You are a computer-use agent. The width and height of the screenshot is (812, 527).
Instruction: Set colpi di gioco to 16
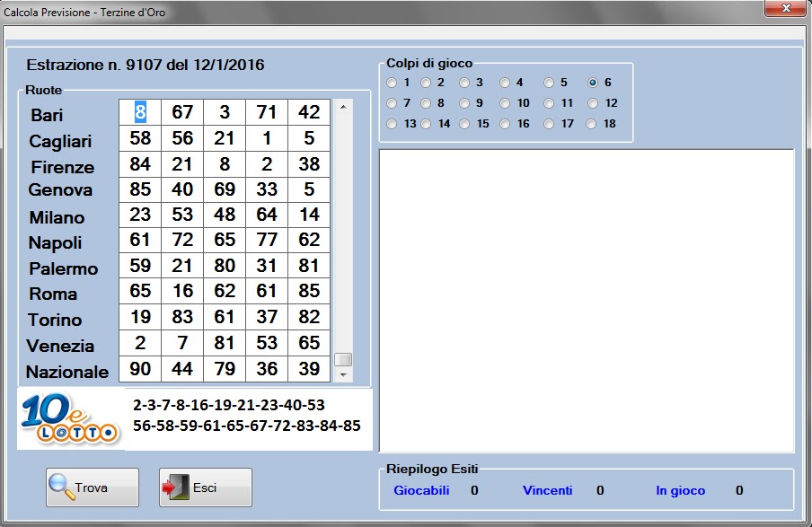[x=505, y=124]
